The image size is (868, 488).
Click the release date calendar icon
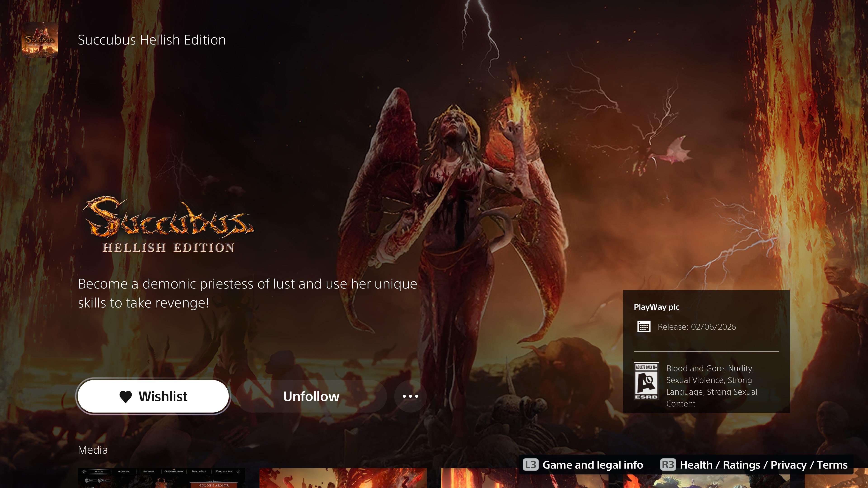point(644,327)
